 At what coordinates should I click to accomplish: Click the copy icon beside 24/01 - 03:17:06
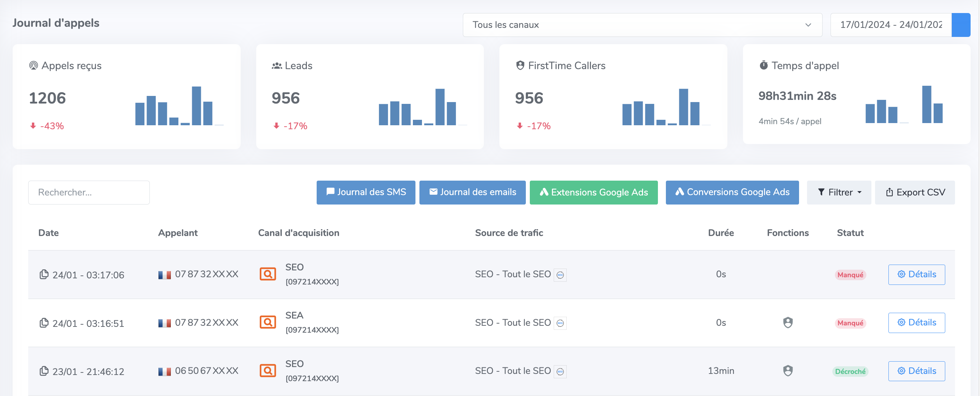44,274
